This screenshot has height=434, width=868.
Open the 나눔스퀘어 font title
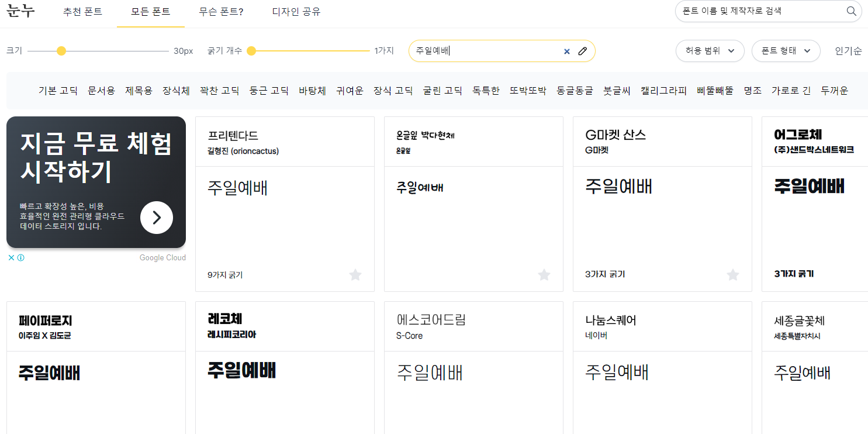610,321
